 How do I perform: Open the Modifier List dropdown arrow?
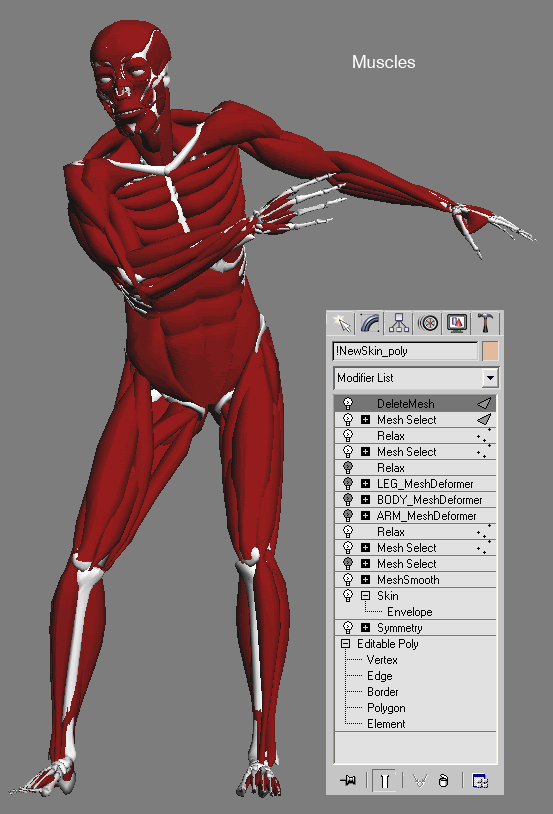pos(490,378)
